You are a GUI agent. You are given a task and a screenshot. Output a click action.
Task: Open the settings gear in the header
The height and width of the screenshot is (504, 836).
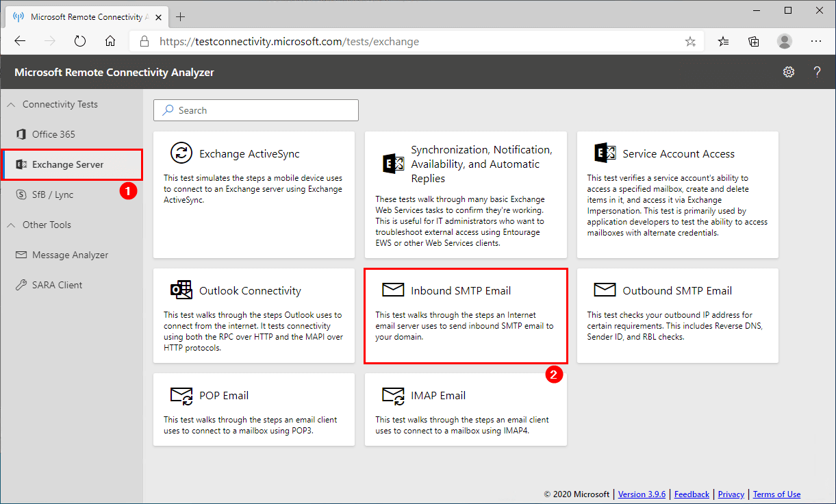(789, 71)
